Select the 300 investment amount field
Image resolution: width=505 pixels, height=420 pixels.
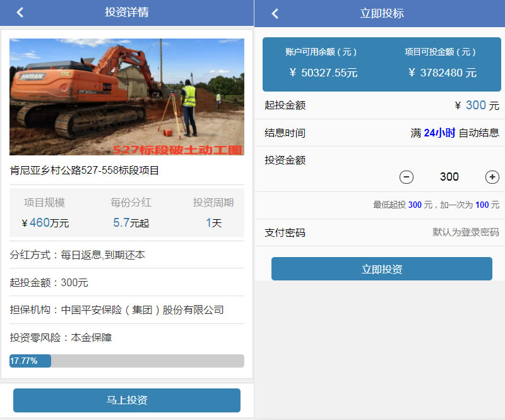click(x=449, y=177)
